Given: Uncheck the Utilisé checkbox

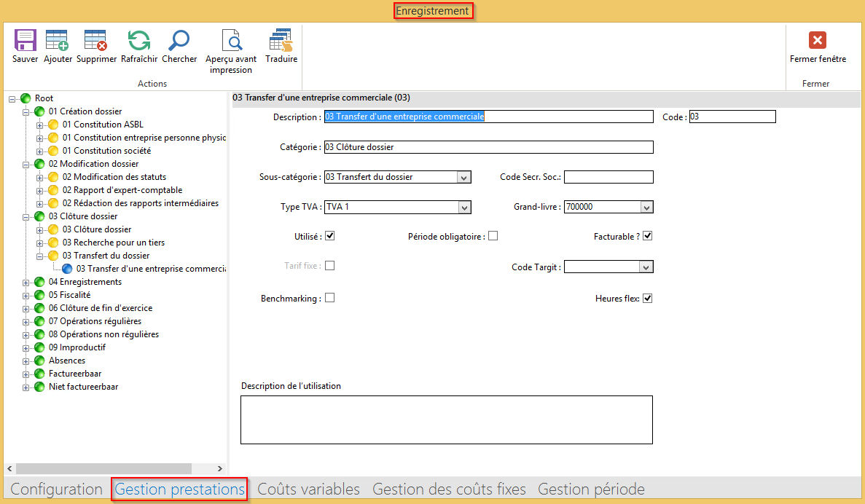Looking at the screenshot, I should 329,236.
